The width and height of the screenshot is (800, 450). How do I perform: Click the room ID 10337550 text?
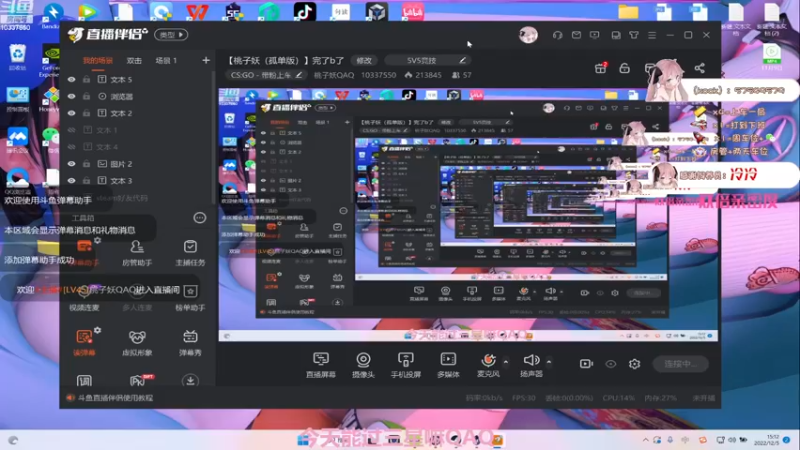point(379,75)
